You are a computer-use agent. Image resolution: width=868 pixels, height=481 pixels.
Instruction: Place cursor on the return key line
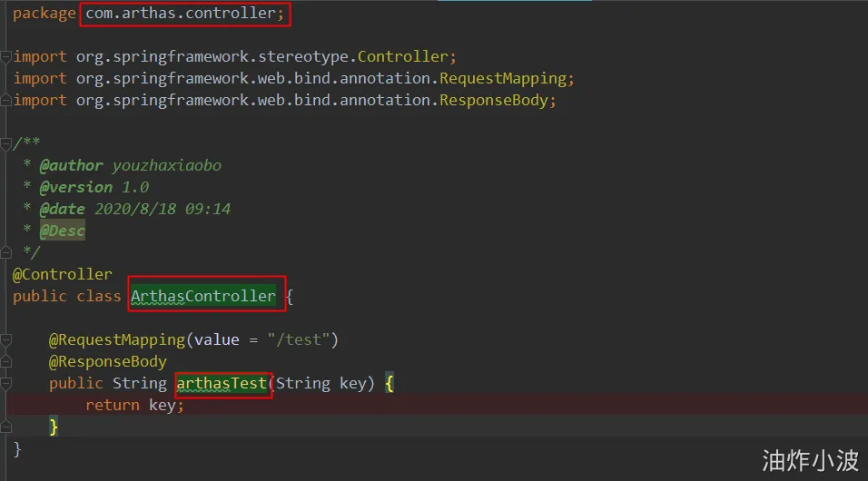(x=135, y=405)
